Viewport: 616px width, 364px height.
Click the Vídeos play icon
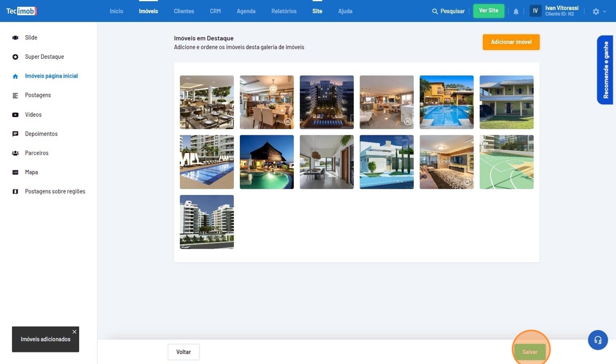click(x=15, y=115)
